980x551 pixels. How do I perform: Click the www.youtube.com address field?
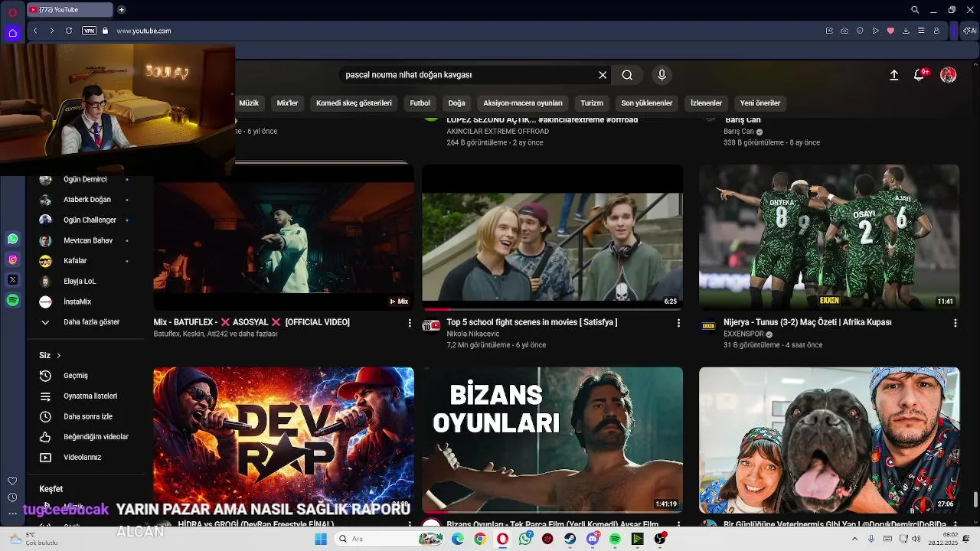click(144, 31)
